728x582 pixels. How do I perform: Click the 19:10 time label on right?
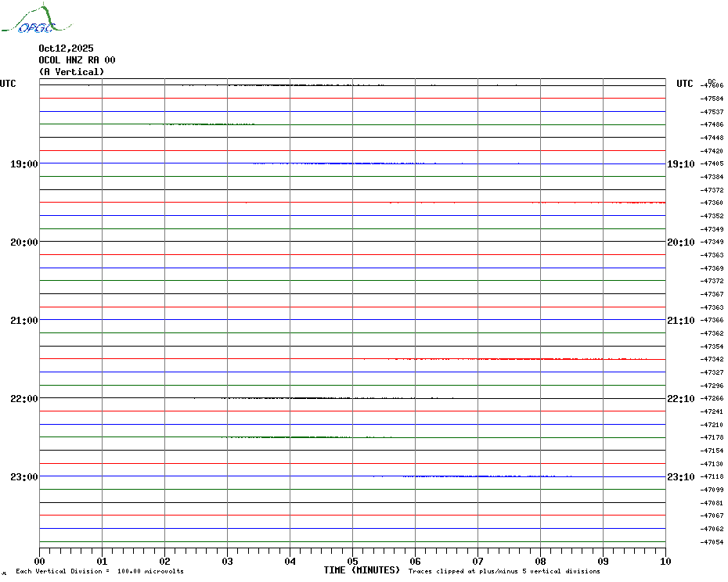coord(680,164)
